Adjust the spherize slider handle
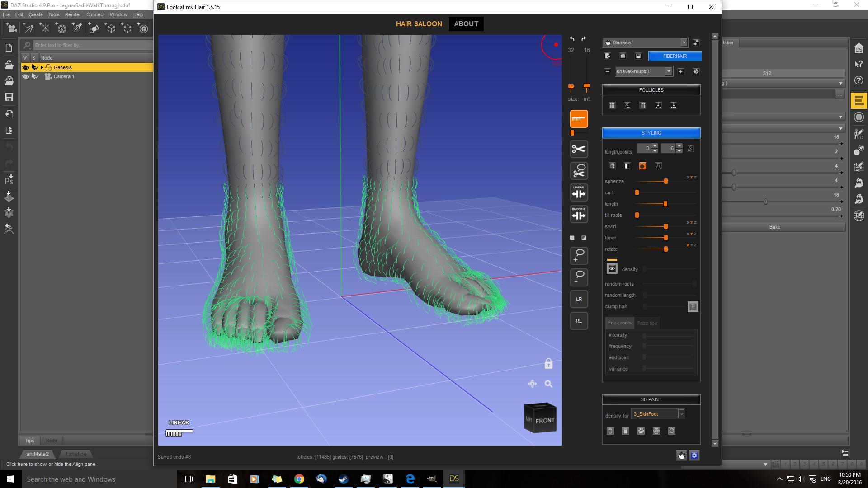Screen dimensions: 868x488 (665, 181)
